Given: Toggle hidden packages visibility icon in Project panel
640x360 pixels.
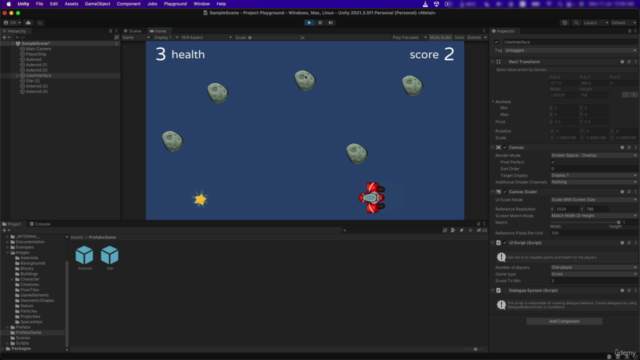Looking at the screenshot, I should (x=481, y=230).
